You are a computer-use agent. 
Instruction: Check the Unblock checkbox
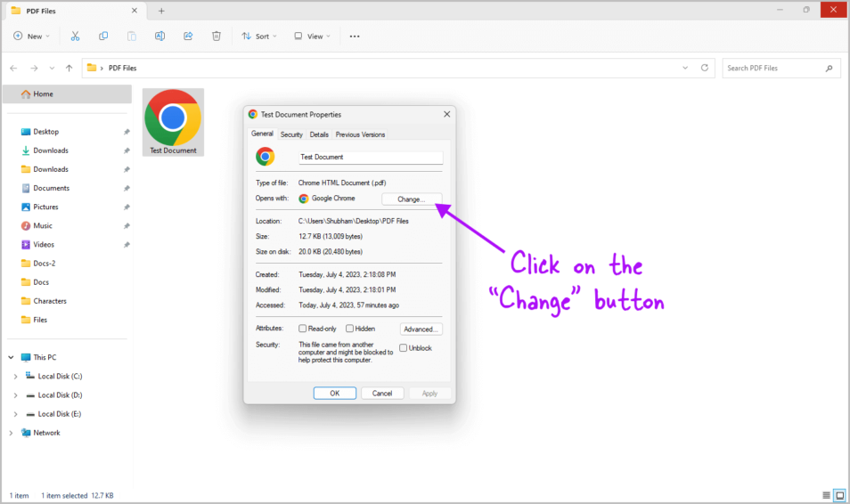[404, 348]
